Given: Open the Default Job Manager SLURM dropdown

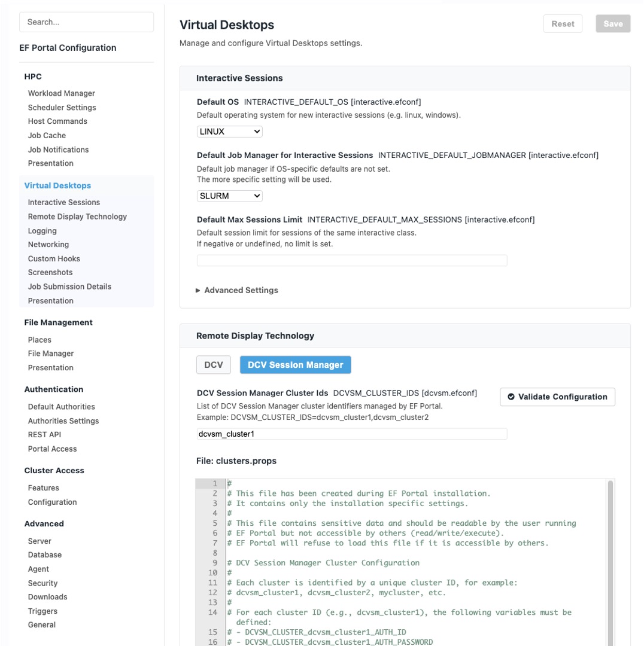Looking at the screenshot, I should coord(229,196).
